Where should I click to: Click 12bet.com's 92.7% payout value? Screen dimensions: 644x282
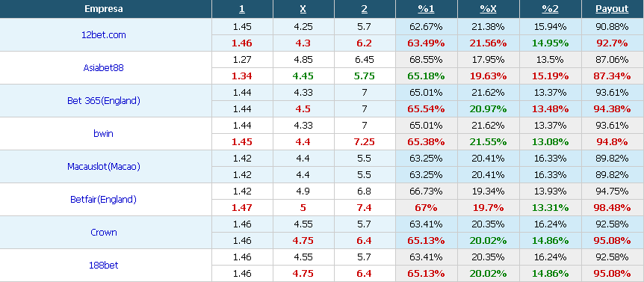[x=612, y=43]
